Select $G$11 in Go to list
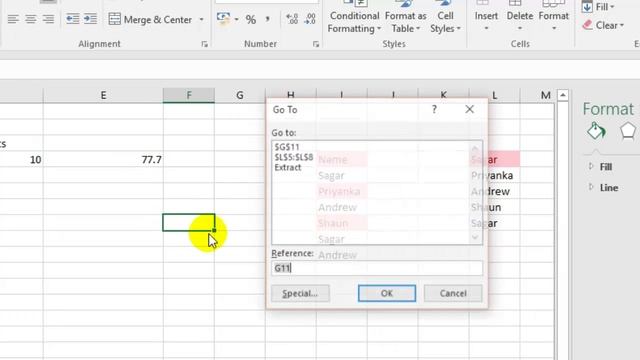Image resolution: width=640 pixels, height=360 pixels. pyautogui.click(x=287, y=147)
